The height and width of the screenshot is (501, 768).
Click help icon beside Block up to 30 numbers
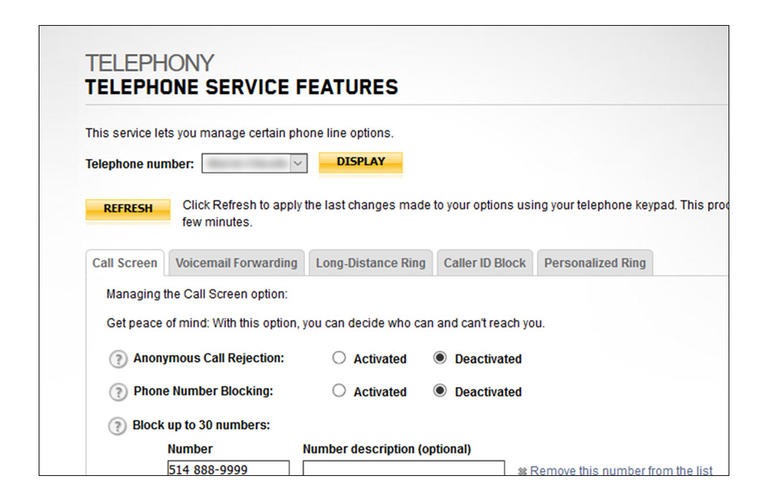pos(118,426)
